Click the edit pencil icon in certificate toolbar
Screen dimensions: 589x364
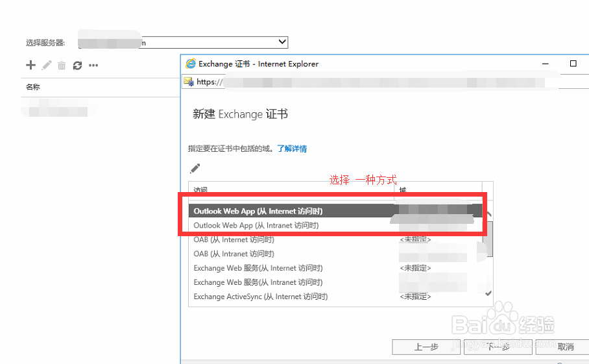click(47, 66)
